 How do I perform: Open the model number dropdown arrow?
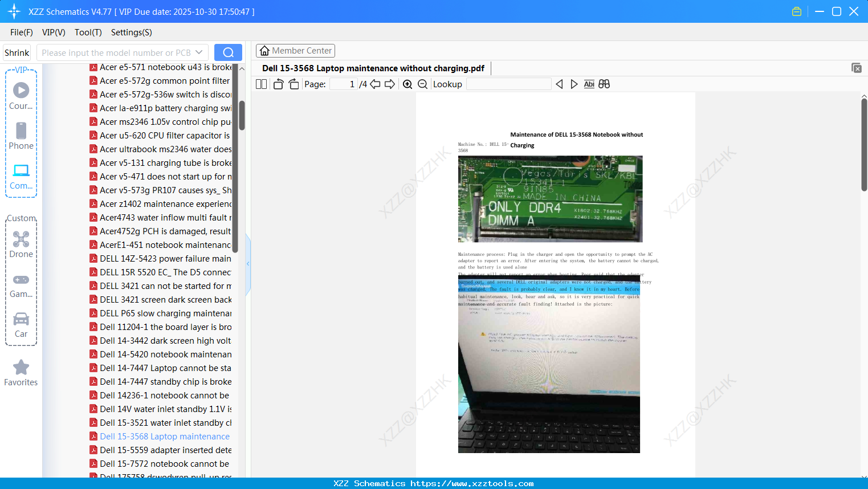click(199, 52)
